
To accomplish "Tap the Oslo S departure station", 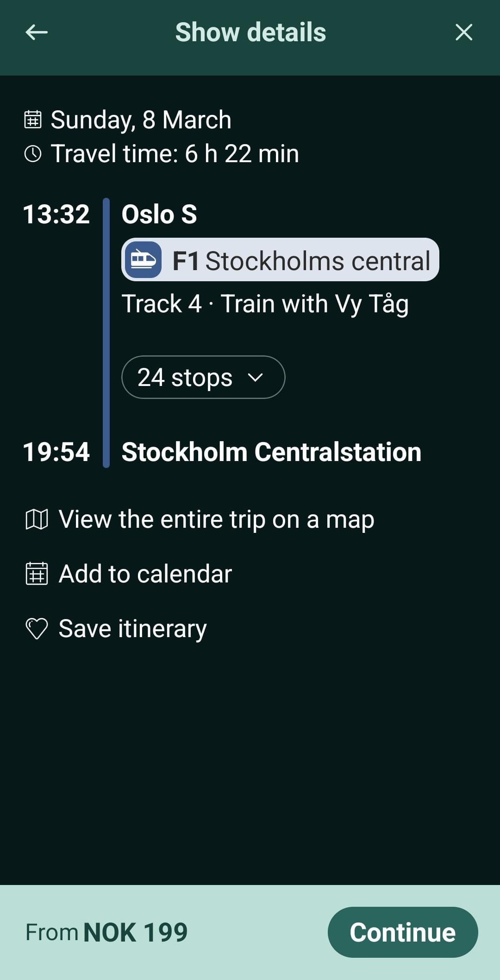I will (x=159, y=214).
